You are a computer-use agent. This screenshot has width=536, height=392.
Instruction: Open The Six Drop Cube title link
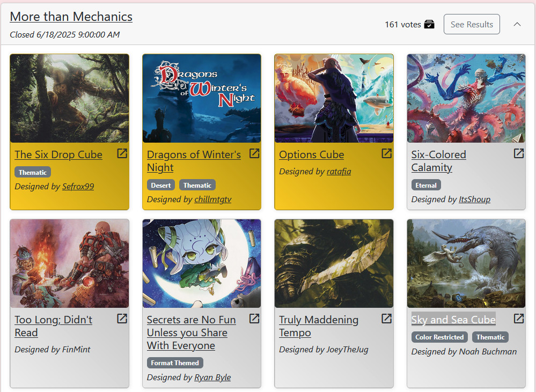point(58,154)
